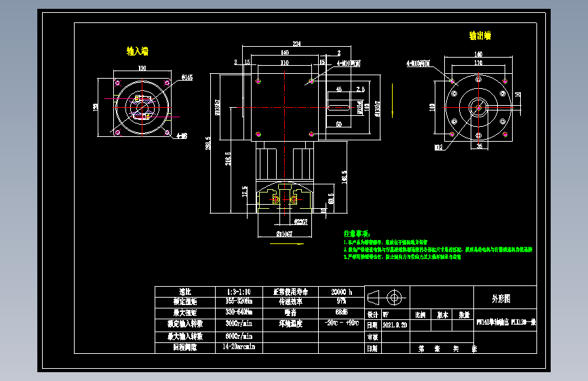This screenshot has width=588, height=381.
Task: Select the 69.5 dimension text
Action: click(331, 199)
